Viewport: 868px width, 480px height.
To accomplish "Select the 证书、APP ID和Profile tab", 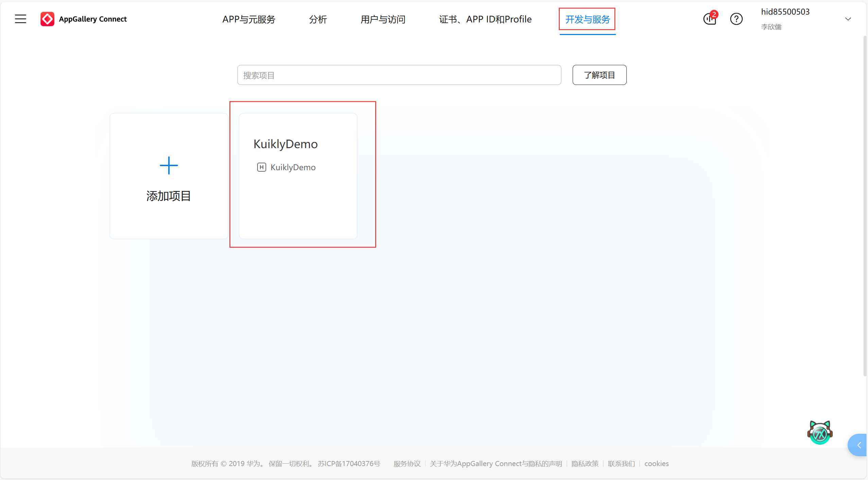I will (x=485, y=19).
